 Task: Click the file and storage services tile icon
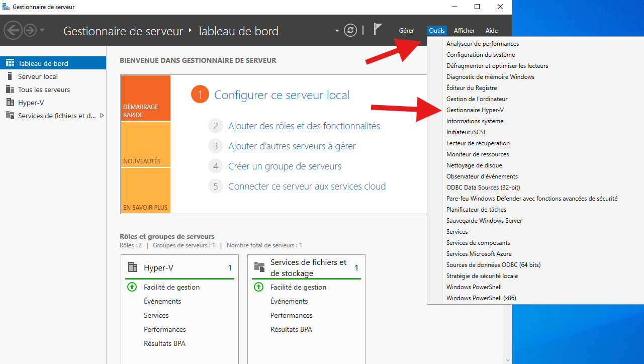pyautogui.click(x=259, y=267)
